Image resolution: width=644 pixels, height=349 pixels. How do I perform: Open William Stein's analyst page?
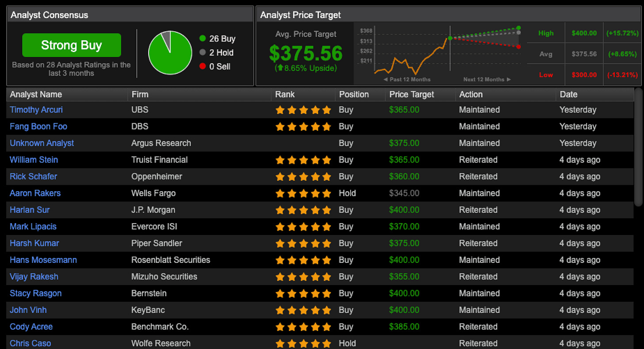(34, 159)
